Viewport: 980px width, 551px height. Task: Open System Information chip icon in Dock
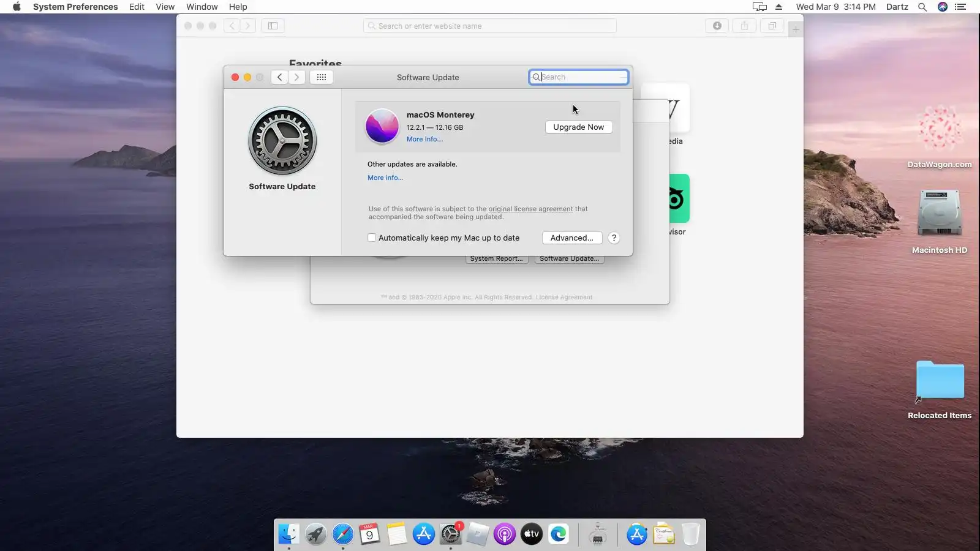coord(598,534)
